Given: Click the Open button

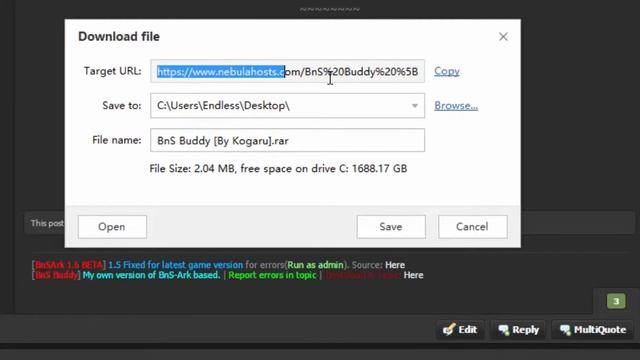Looking at the screenshot, I should 112,227.
